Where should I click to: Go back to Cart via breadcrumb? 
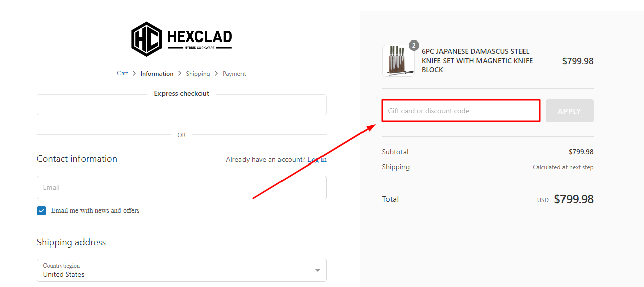[123, 73]
